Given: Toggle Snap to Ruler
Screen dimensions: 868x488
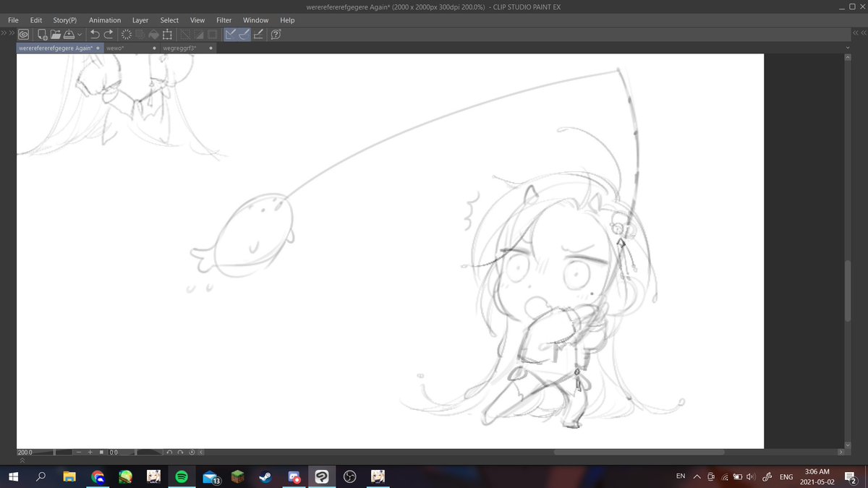Looking at the screenshot, I should [x=231, y=34].
